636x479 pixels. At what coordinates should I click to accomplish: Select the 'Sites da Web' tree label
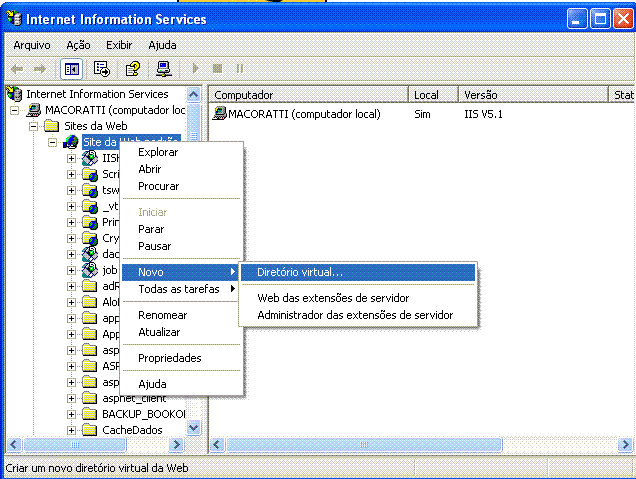[96, 126]
